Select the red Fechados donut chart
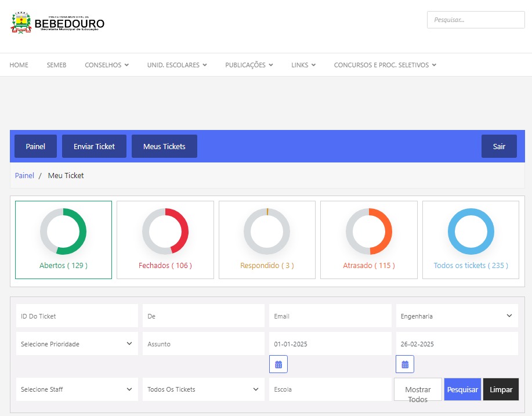This screenshot has width=532, height=416. pos(165,231)
